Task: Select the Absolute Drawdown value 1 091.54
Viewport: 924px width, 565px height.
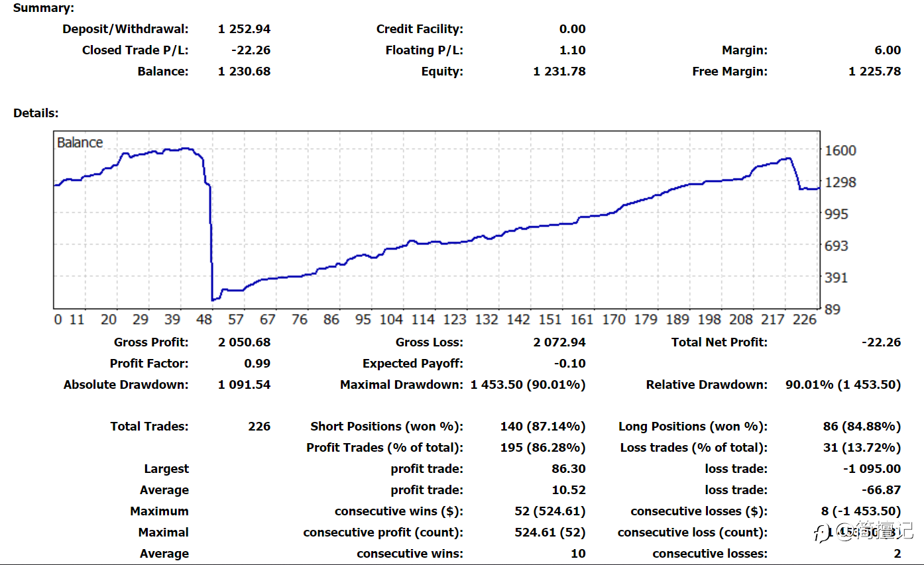Action: click(x=244, y=385)
